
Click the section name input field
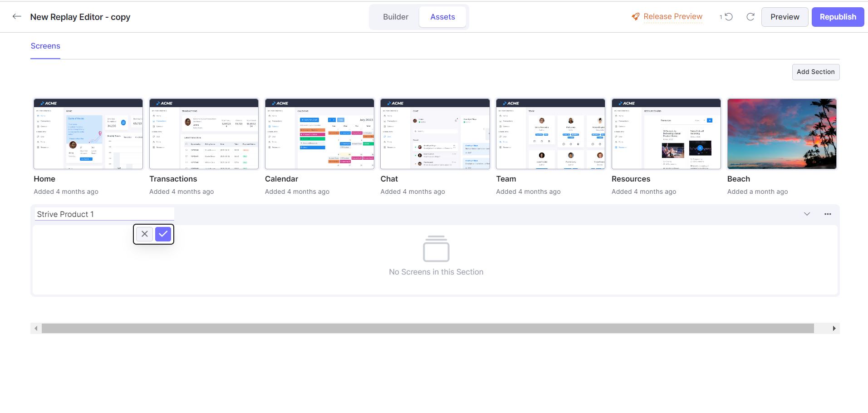click(x=104, y=214)
